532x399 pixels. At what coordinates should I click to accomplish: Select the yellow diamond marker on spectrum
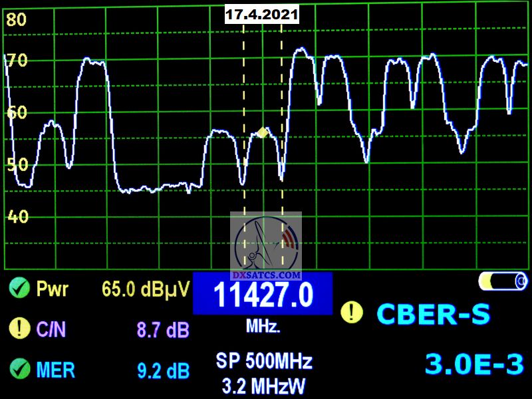[x=263, y=133]
